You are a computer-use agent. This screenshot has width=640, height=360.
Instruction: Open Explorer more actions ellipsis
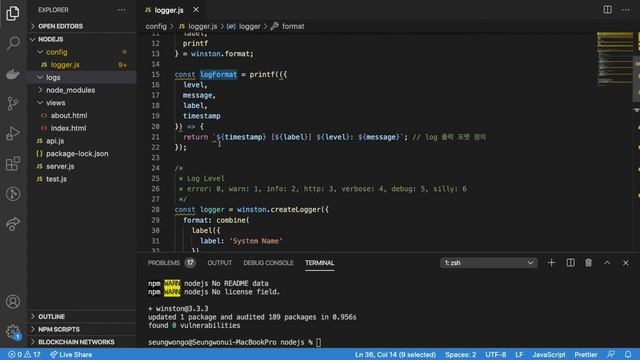tap(121, 10)
